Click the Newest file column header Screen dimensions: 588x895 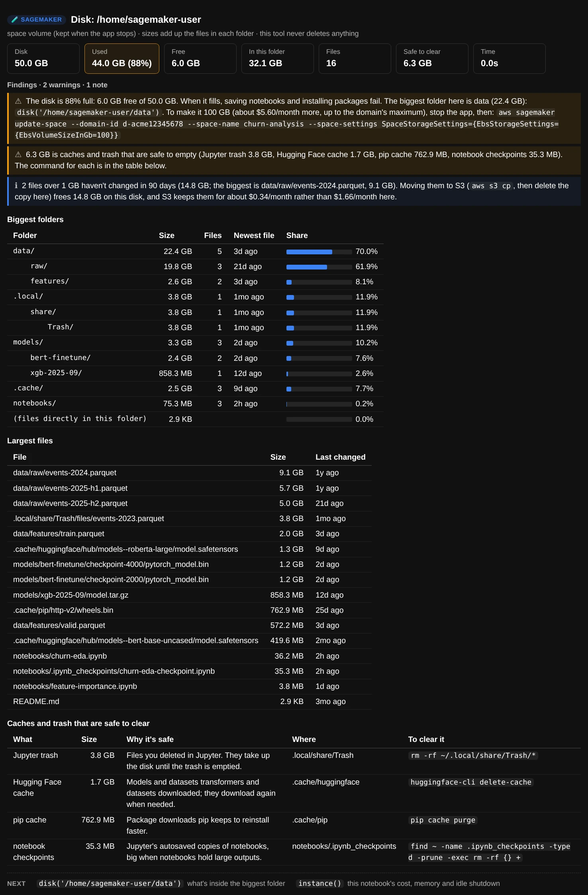(x=254, y=236)
